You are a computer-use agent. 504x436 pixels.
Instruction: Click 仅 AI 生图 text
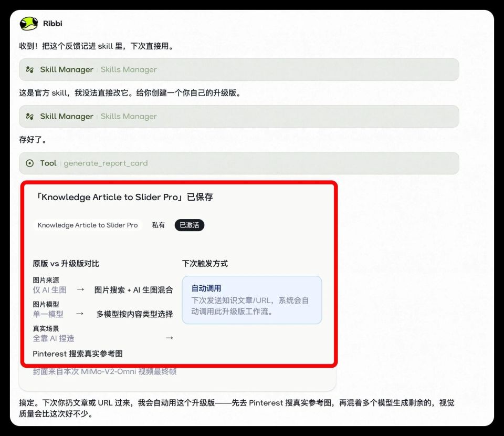pos(49,290)
